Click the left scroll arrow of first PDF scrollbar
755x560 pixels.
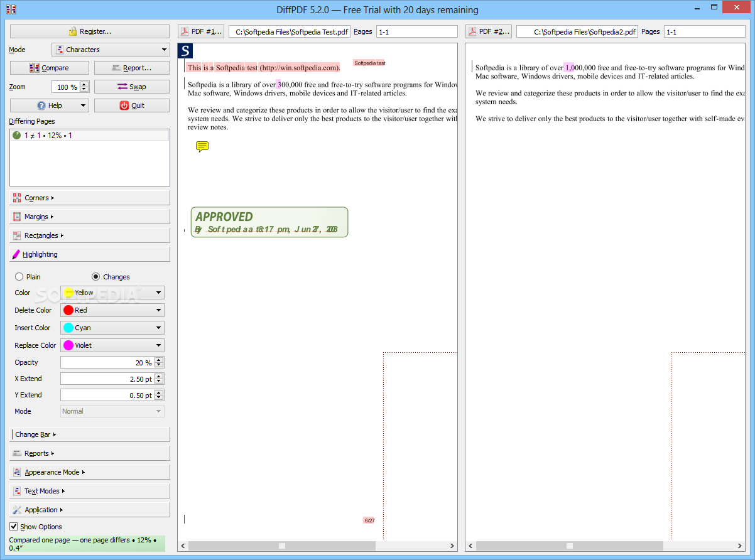tap(183, 546)
